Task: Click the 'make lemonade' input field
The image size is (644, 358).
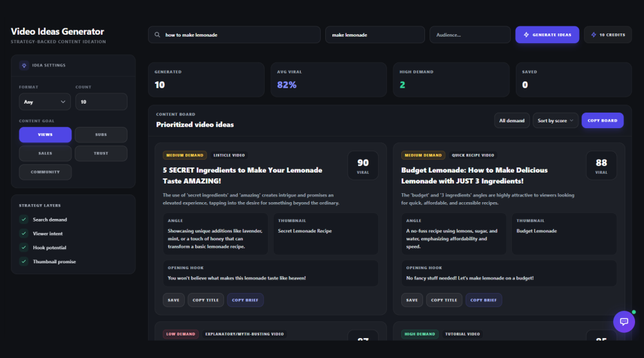Action: [x=375, y=35]
